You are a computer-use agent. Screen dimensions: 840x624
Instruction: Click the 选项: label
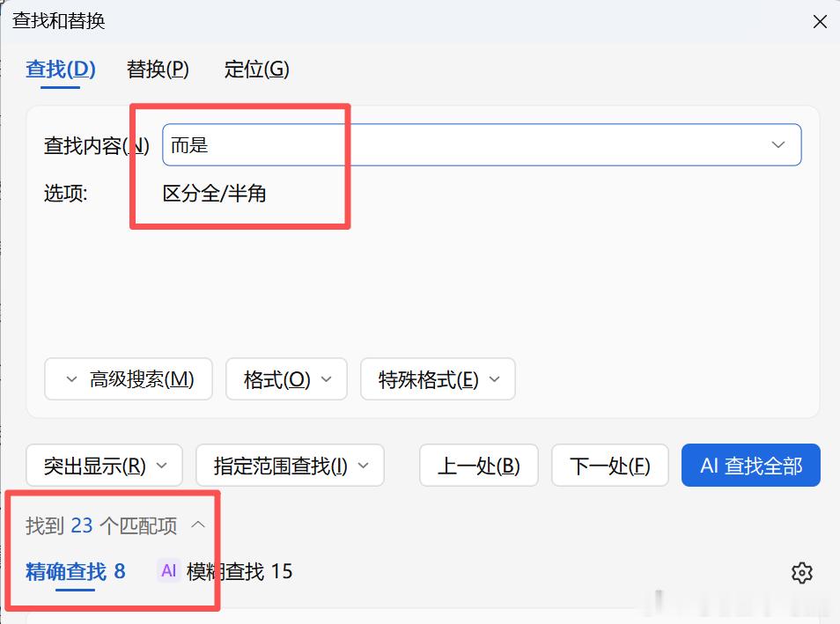pos(65,194)
